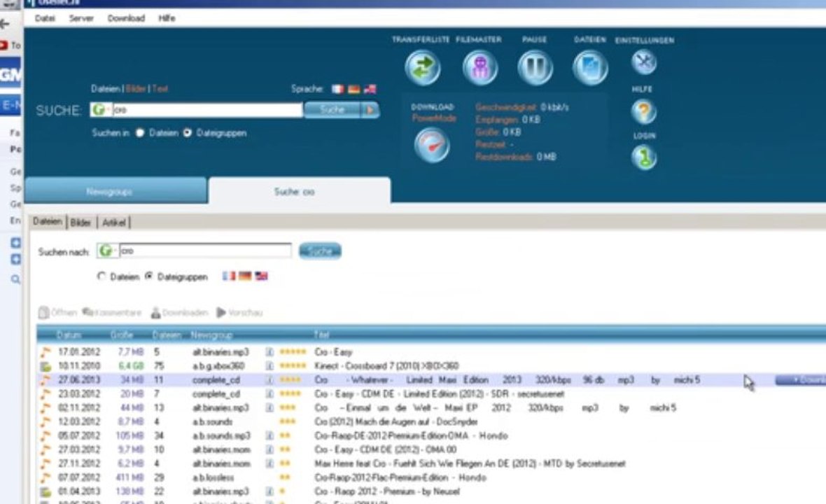Select top Suchen in Dateien radio button

(x=139, y=133)
